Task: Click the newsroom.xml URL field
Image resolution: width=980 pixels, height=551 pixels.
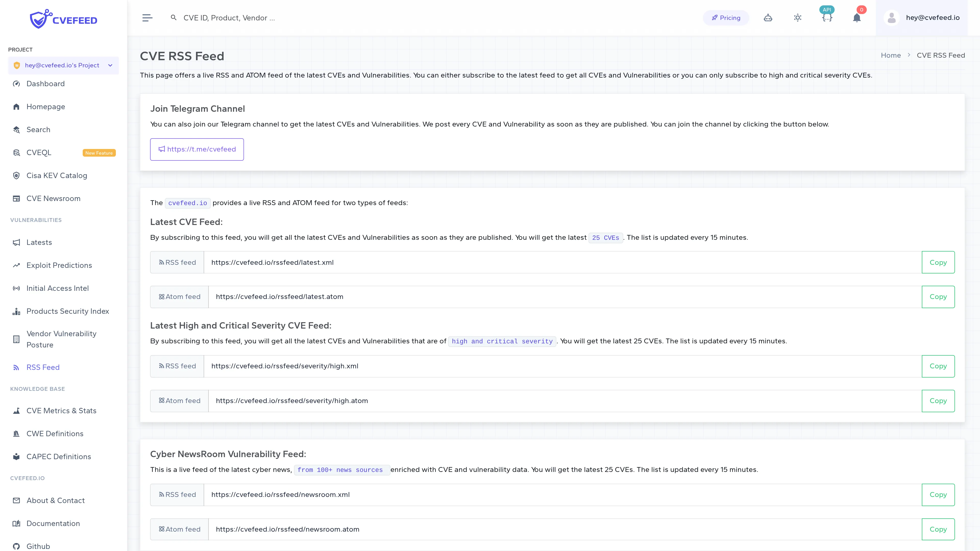Action: [563, 495]
